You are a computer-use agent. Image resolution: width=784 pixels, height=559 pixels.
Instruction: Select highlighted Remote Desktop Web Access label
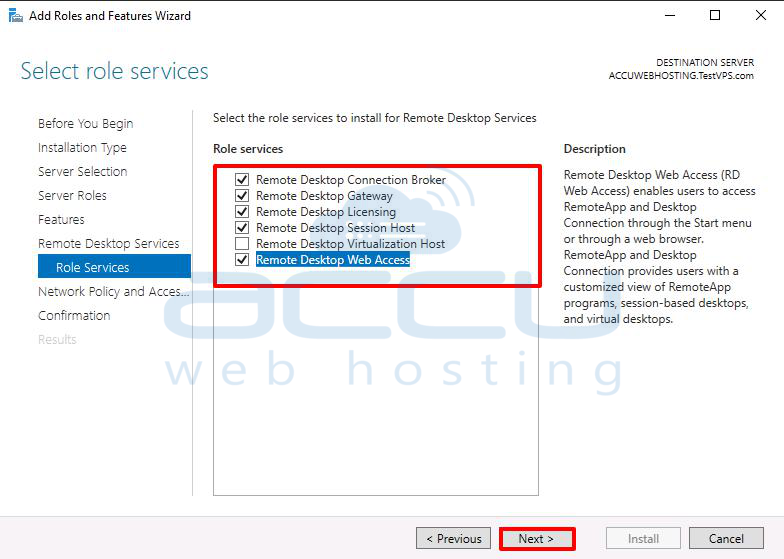coord(332,260)
